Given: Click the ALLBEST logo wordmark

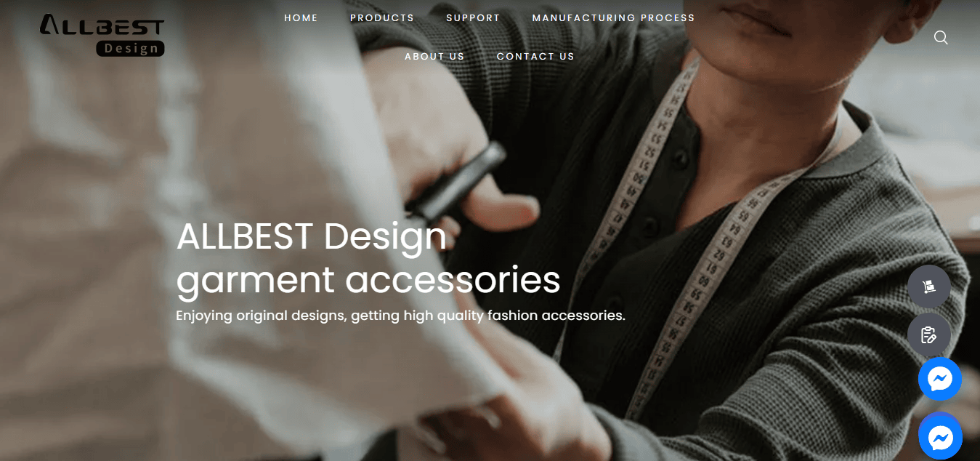Looking at the screenshot, I should 102,26.
